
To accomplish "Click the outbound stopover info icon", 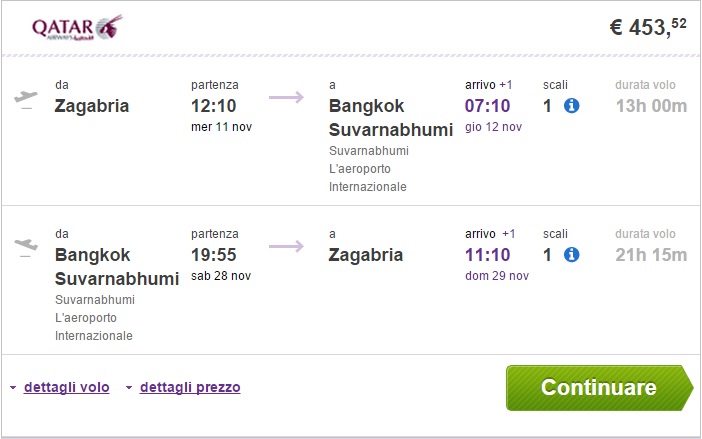I will point(572,105).
